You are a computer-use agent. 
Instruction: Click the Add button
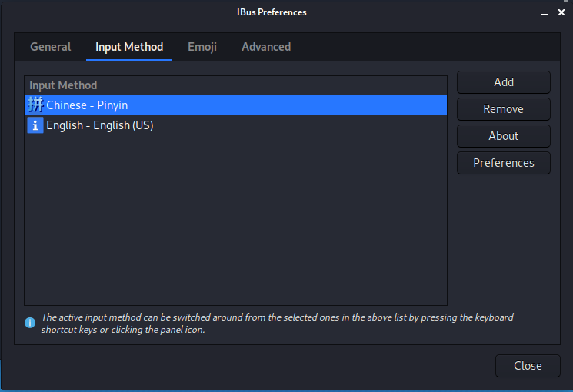[504, 82]
